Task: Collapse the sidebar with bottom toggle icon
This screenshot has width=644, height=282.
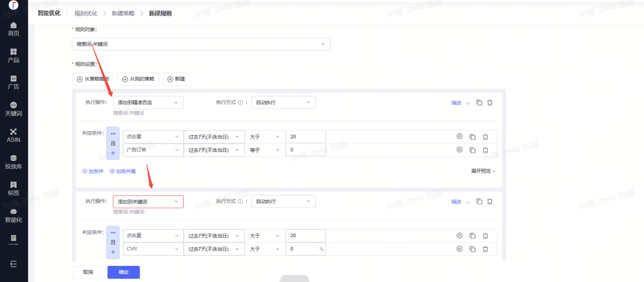Action: [14, 264]
